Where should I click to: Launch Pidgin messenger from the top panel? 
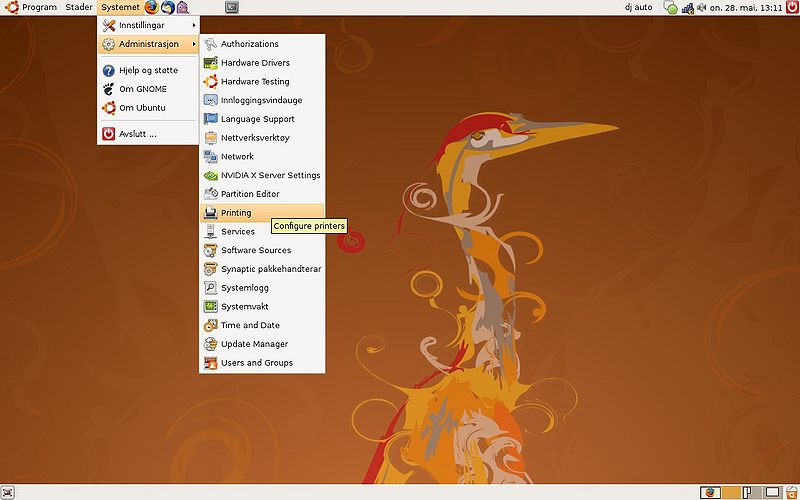pos(183,7)
